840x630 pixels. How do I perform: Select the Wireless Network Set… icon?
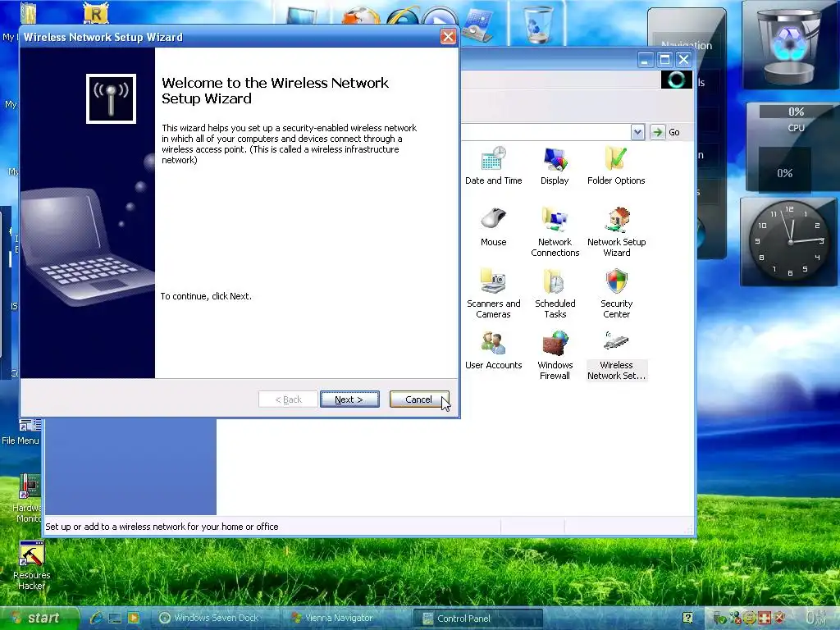(617, 355)
